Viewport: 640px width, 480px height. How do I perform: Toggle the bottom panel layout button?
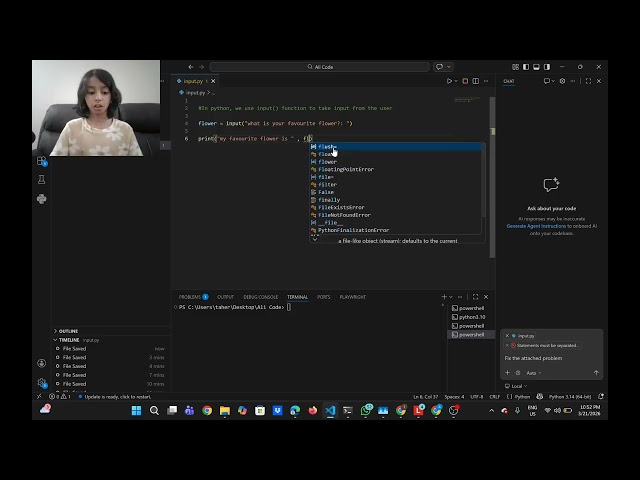(536, 67)
